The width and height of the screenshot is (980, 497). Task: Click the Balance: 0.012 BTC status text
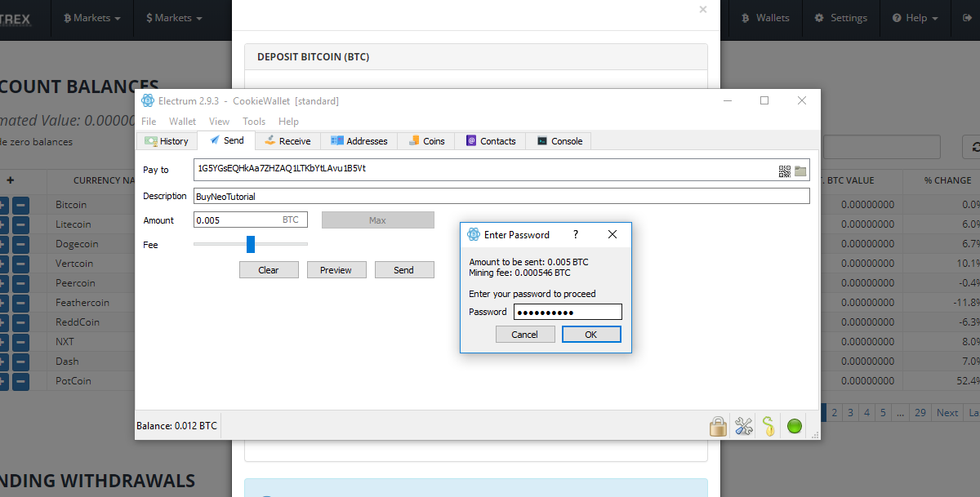click(x=177, y=426)
